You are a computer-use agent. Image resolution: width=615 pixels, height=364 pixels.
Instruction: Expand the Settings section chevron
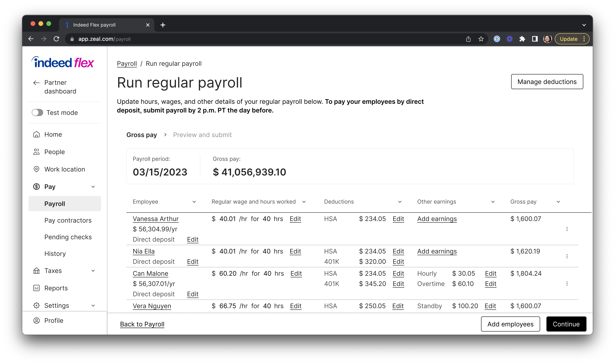click(x=93, y=306)
